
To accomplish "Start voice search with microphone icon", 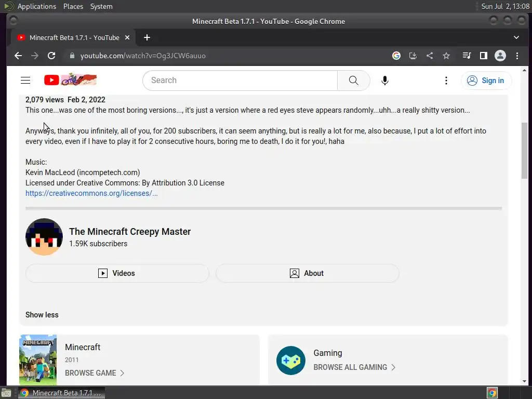I will pos(385,81).
